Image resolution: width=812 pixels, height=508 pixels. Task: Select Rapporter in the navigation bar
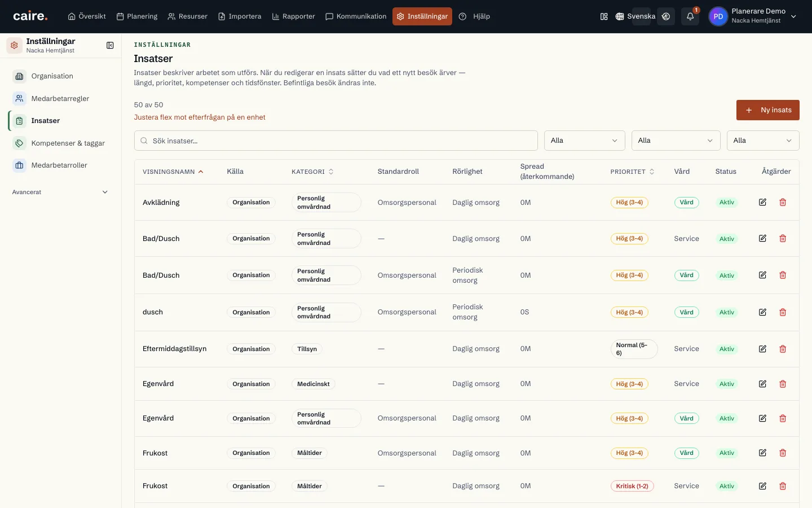pyautogui.click(x=293, y=16)
